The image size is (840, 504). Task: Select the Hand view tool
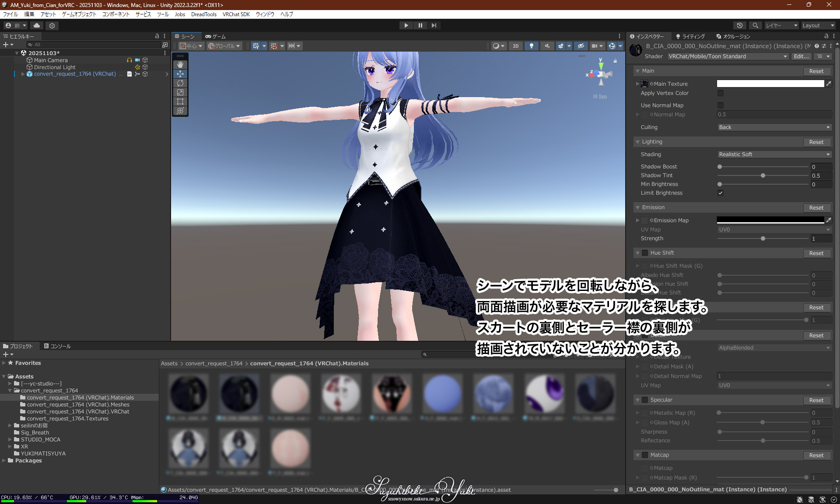[180, 65]
